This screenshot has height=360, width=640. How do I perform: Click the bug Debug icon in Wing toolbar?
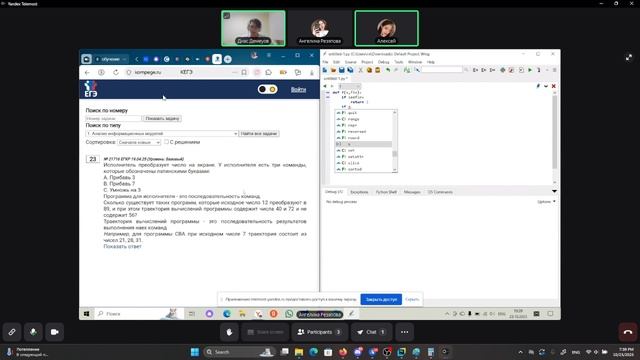(502, 70)
